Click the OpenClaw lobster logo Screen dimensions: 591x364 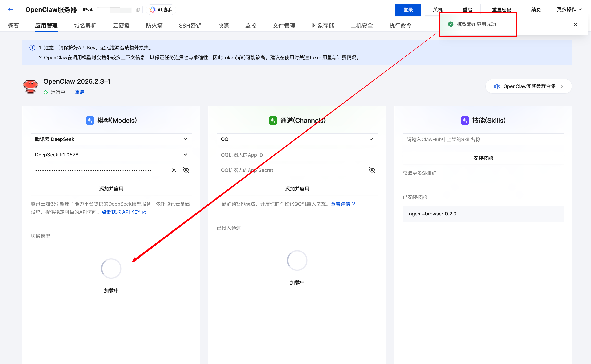[30, 87]
